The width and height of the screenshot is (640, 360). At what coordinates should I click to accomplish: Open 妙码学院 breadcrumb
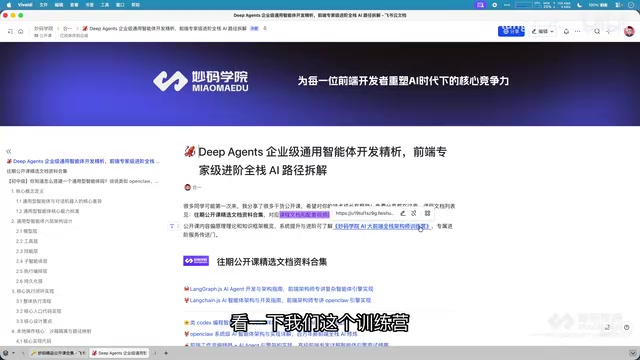44,29
